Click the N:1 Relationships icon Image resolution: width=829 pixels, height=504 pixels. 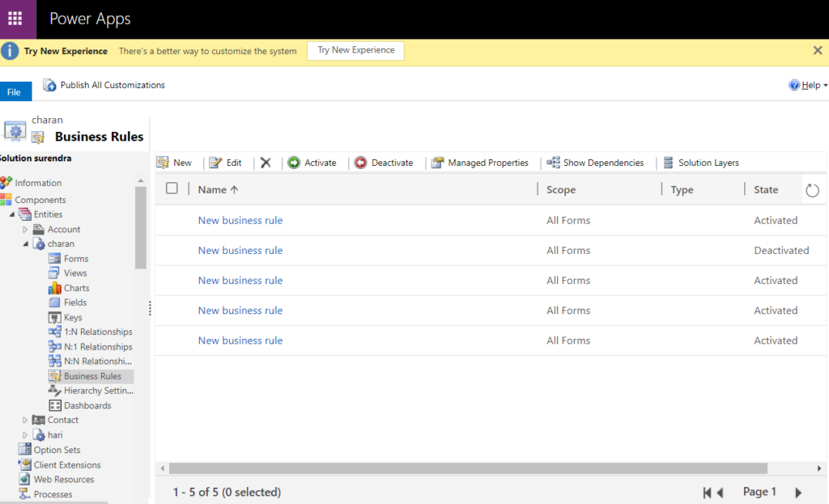(54, 346)
